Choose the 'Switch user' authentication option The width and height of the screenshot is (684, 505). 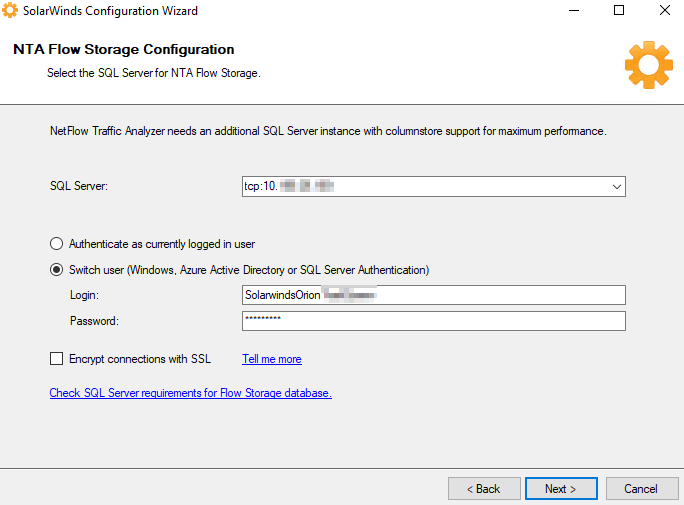click(56, 270)
